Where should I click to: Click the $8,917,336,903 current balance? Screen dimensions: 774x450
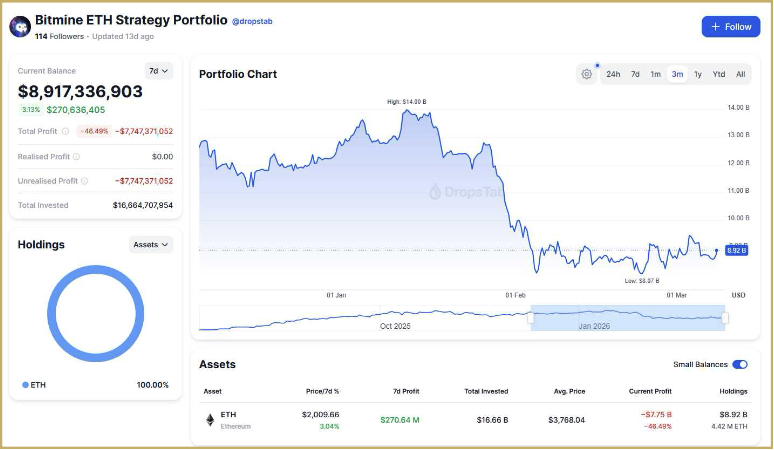(x=80, y=91)
